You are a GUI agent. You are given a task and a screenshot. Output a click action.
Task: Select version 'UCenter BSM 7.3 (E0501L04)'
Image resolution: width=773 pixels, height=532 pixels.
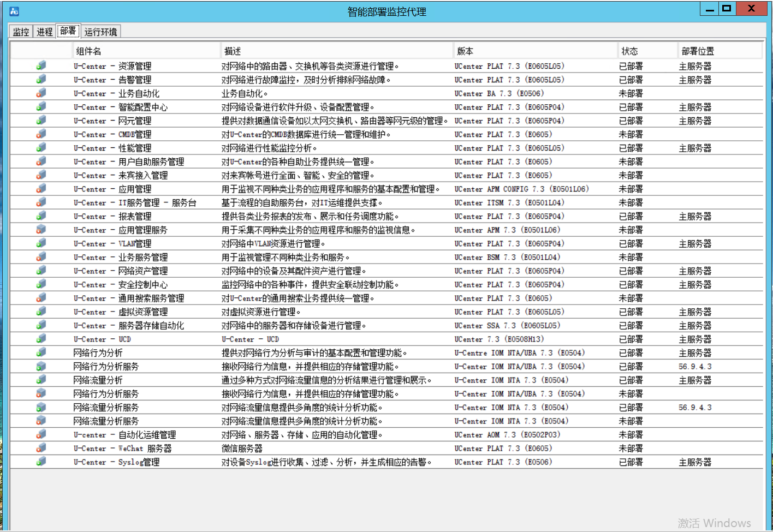pyautogui.click(x=507, y=257)
